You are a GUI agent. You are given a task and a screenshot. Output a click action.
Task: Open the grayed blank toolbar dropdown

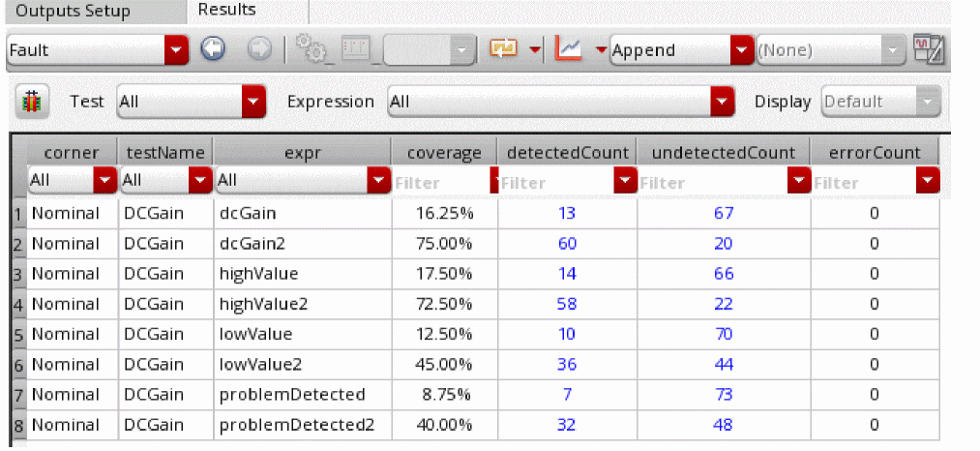point(430,50)
